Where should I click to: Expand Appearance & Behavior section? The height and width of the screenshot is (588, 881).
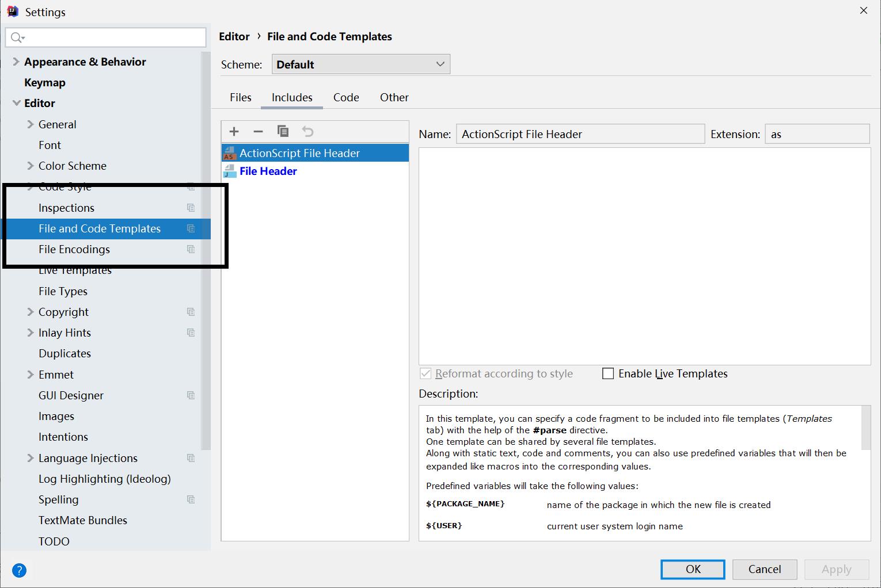(x=16, y=62)
